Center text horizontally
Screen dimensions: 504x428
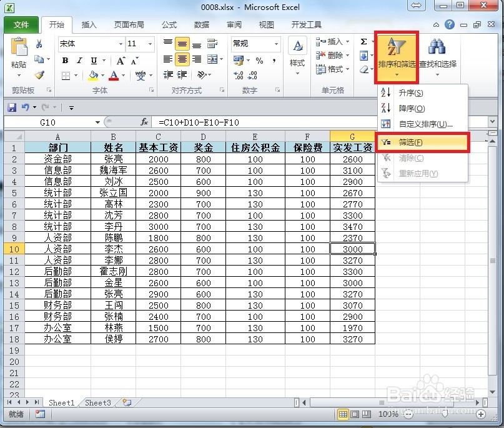(x=182, y=59)
